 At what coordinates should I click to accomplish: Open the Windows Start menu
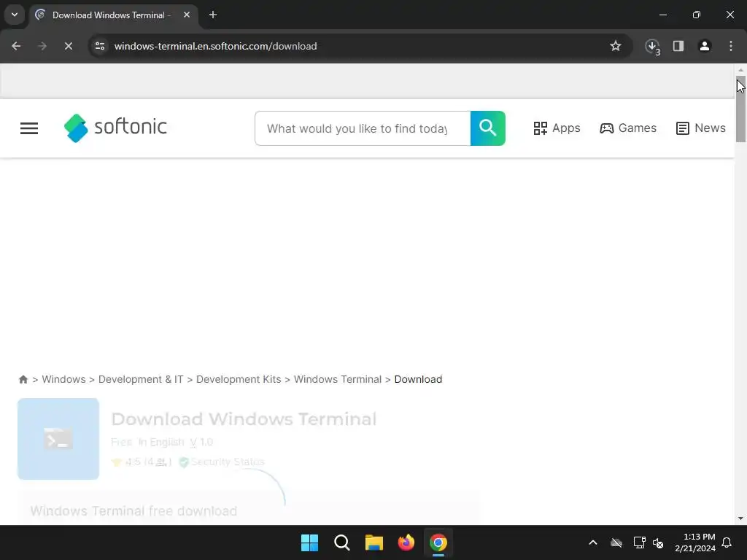pyautogui.click(x=309, y=542)
